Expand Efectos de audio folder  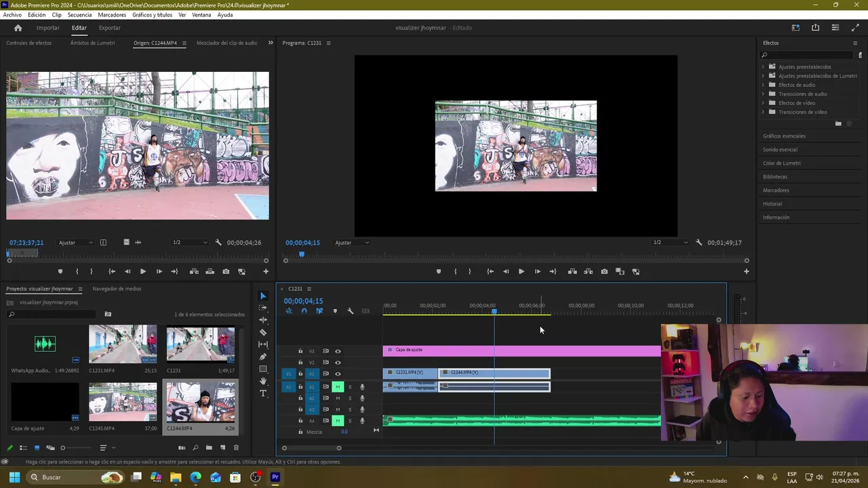point(763,85)
